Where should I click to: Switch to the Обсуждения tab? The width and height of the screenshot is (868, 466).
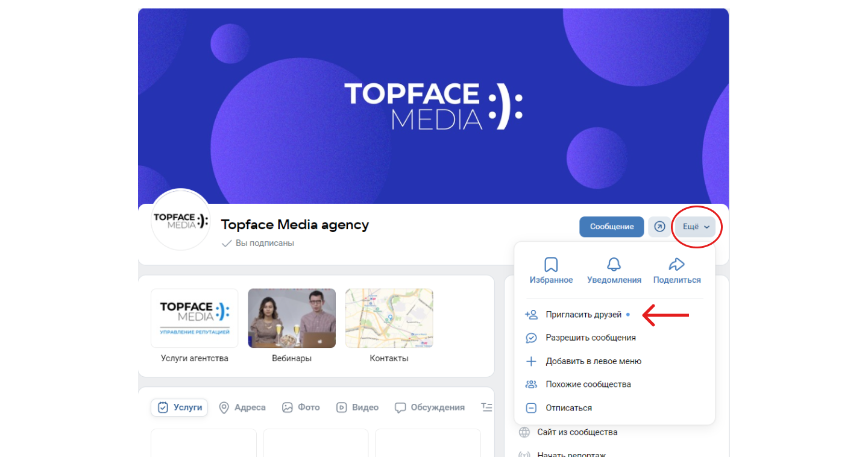[x=430, y=408]
